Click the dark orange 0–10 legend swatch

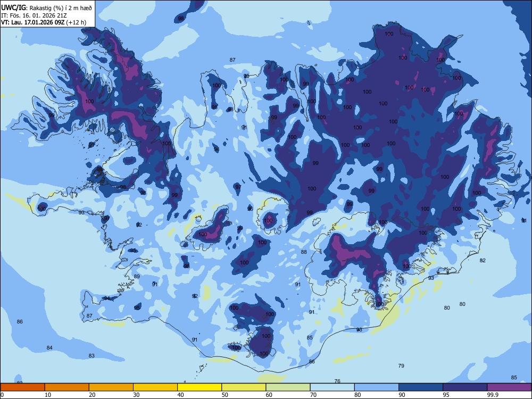(22, 387)
